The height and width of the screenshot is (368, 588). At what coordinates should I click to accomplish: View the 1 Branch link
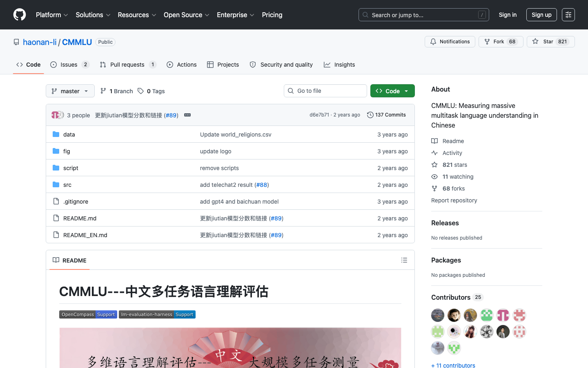(117, 91)
